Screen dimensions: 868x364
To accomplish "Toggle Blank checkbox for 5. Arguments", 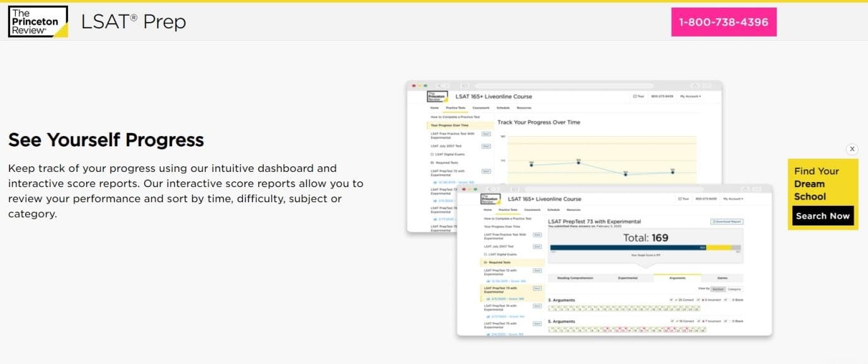I will coord(726,321).
